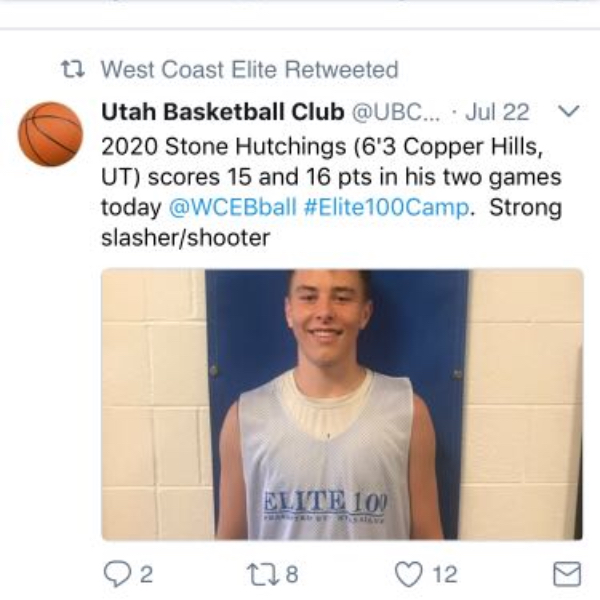Screen dimensions: 600x600
Task: Open the basketball profile avatar
Action: (x=51, y=134)
